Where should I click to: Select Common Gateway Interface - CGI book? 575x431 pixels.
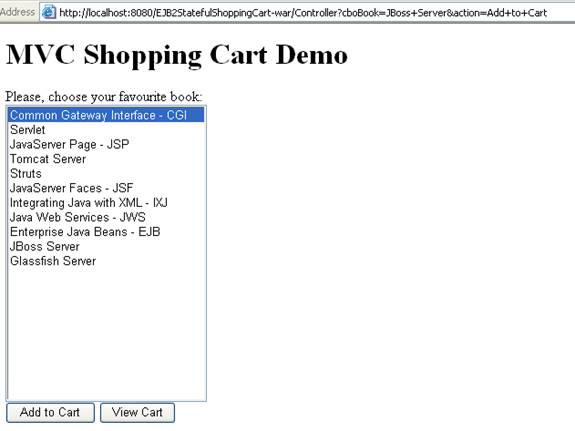106,115
